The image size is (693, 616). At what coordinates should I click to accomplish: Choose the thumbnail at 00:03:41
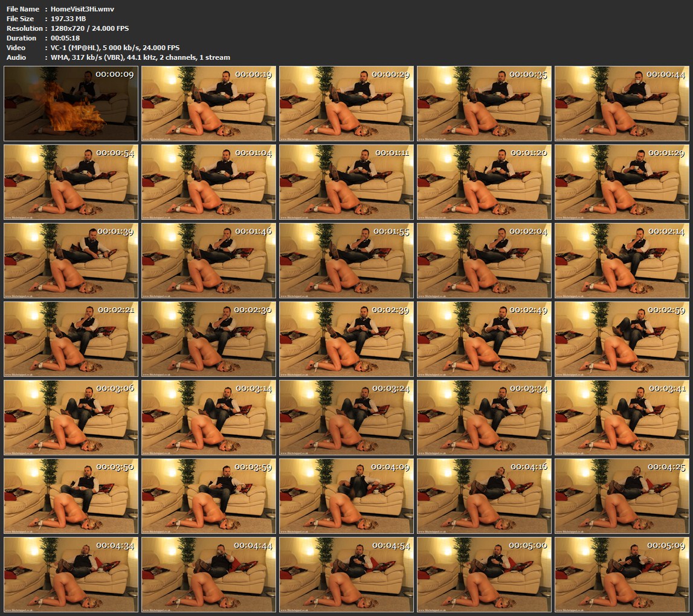tap(622, 417)
